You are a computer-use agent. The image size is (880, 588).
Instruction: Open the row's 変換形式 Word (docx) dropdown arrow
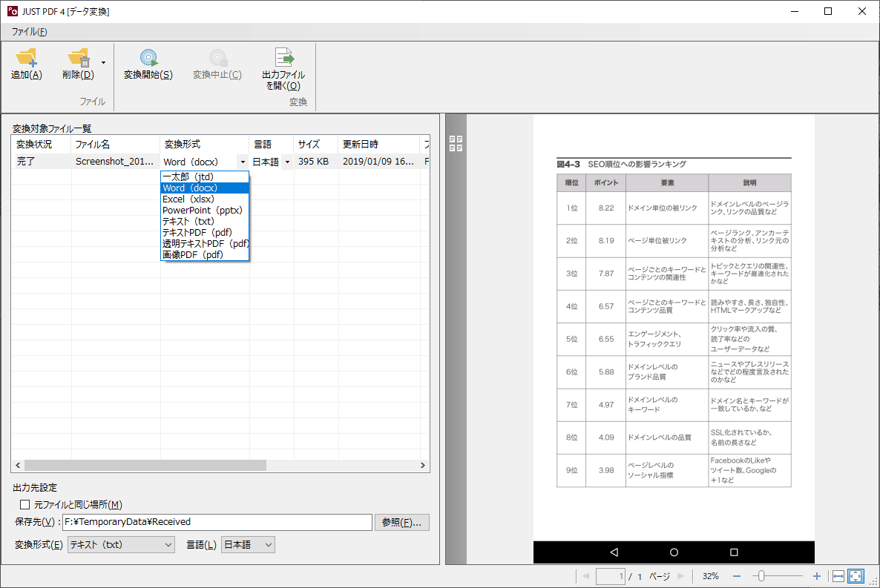click(x=243, y=162)
